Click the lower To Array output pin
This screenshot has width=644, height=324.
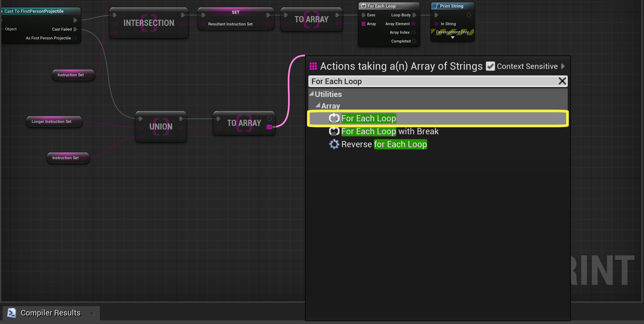point(269,127)
